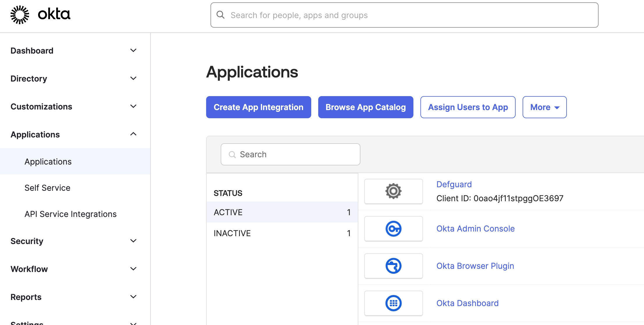Click Browse App Catalog button

pos(365,107)
